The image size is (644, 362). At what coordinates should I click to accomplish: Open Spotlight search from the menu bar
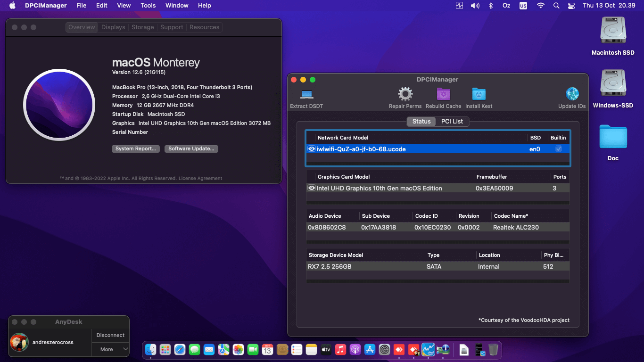click(x=556, y=6)
